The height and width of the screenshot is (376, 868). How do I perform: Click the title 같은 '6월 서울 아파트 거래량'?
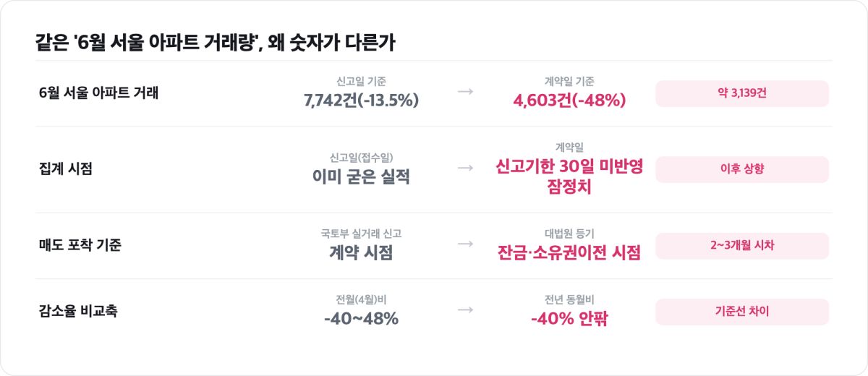coord(148,43)
